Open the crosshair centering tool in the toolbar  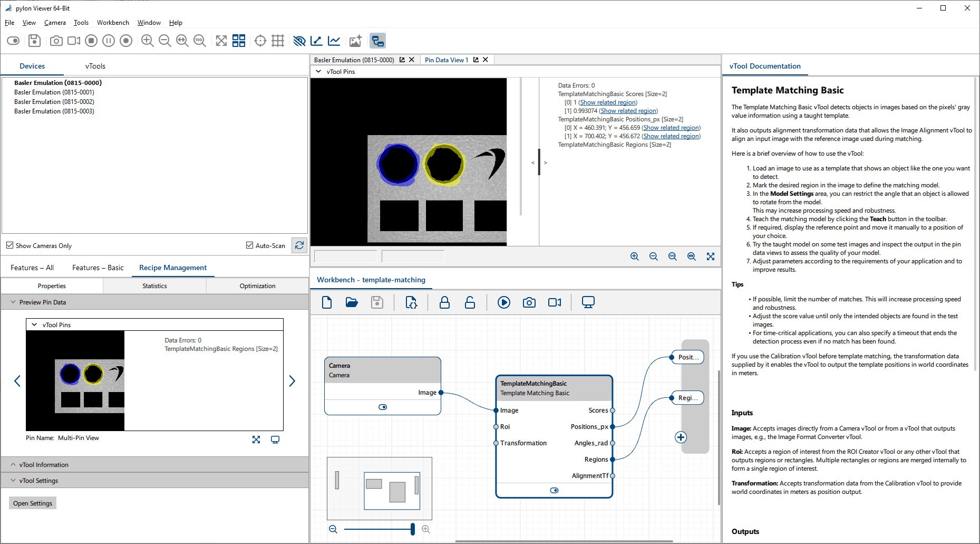pos(260,41)
